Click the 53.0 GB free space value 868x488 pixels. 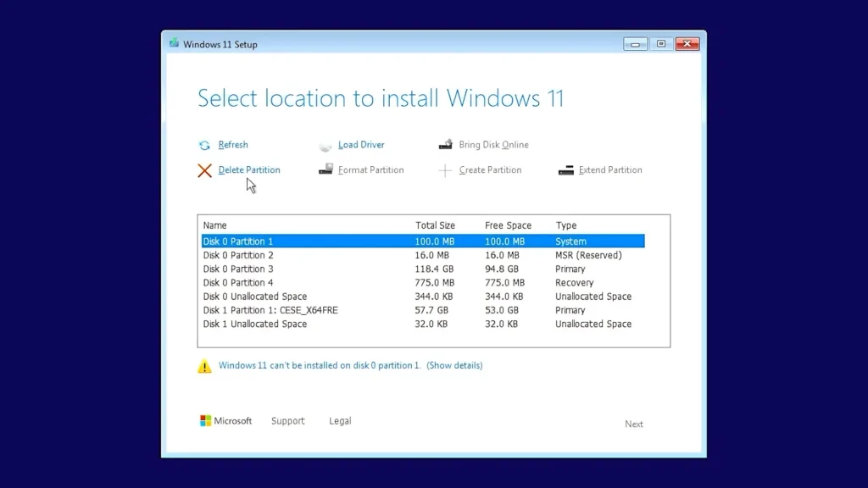coord(502,310)
